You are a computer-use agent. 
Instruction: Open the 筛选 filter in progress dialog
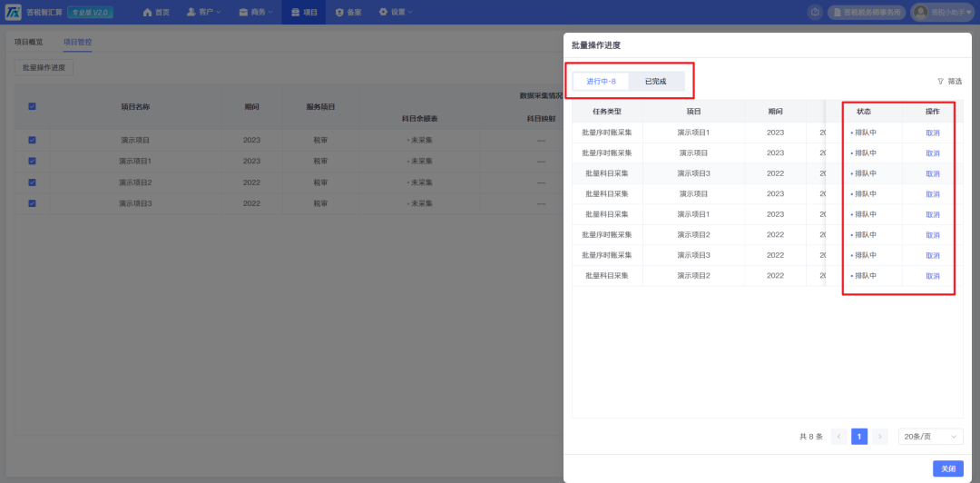click(x=950, y=82)
